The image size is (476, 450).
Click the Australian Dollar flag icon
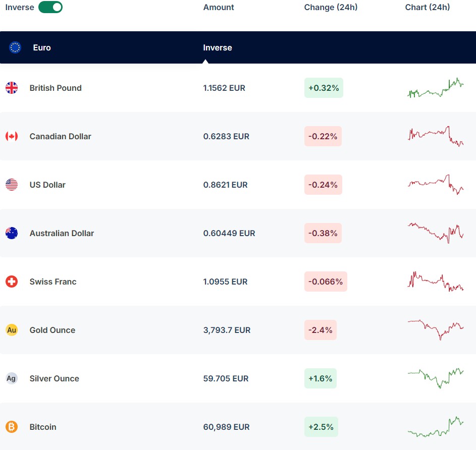click(x=12, y=233)
